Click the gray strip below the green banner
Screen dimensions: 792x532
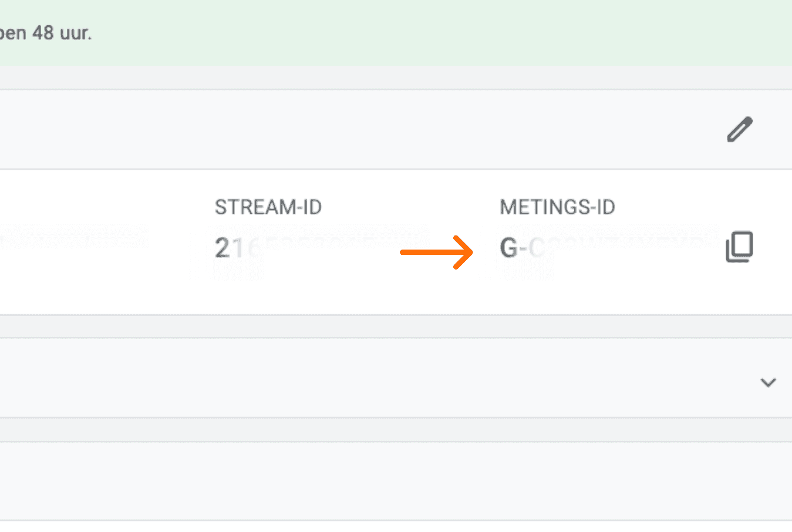click(x=352, y=78)
